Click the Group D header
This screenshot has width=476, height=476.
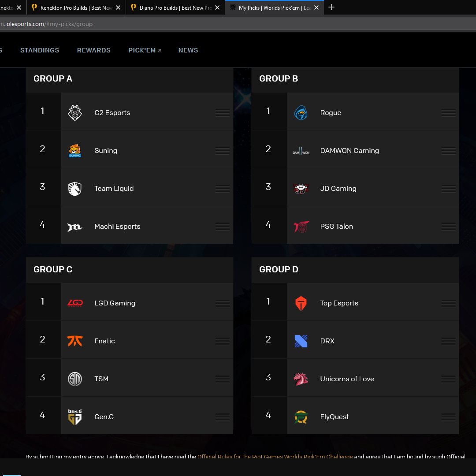tap(279, 269)
